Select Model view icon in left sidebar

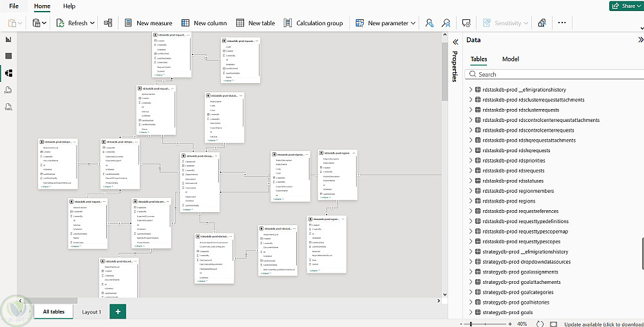coord(8,74)
